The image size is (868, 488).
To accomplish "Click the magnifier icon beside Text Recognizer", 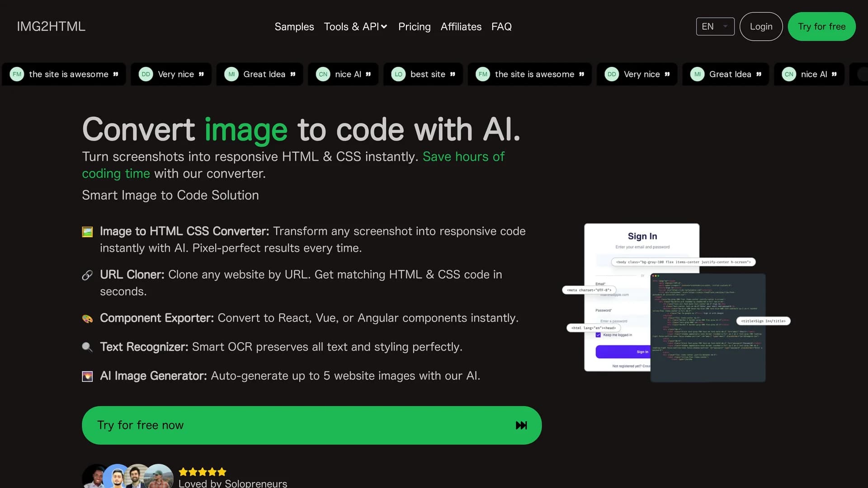I will pyautogui.click(x=87, y=347).
